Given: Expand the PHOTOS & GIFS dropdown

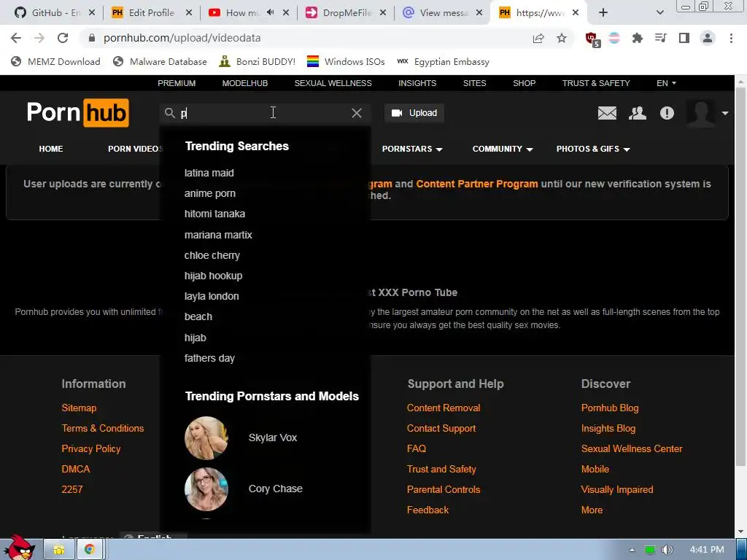Looking at the screenshot, I should (x=593, y=149).
